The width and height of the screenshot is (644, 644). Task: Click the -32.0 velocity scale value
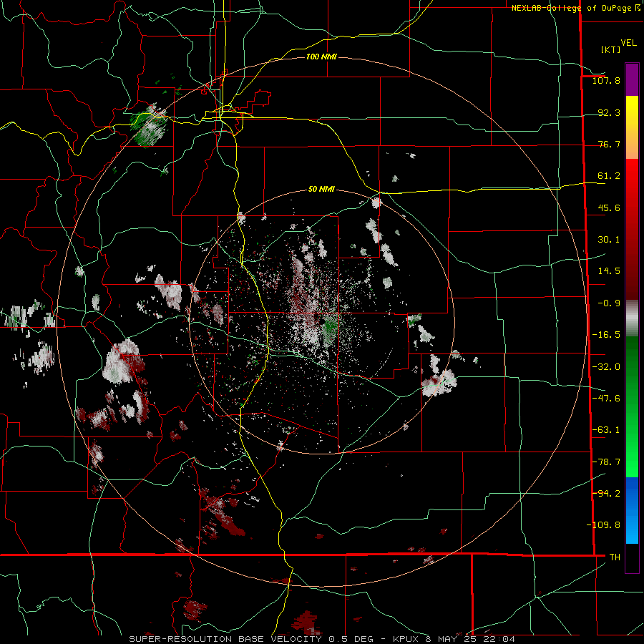pyautogui.click(x=606, y=367)
